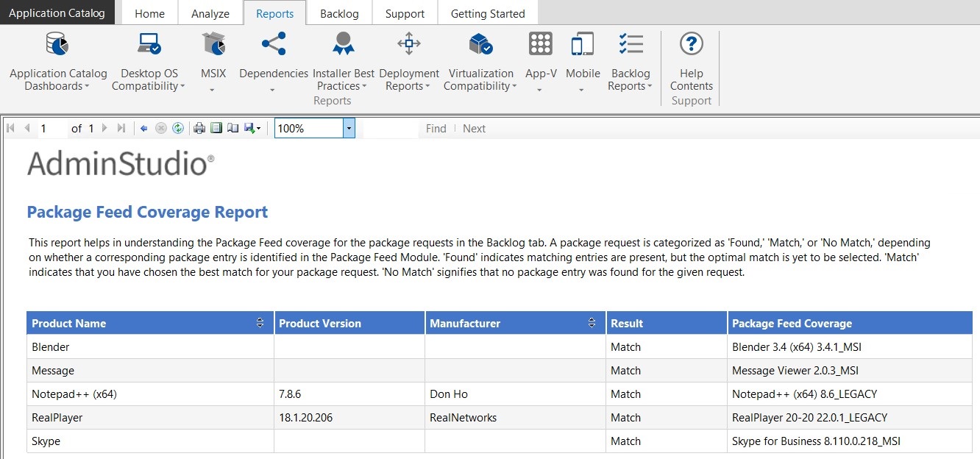The height and width of the screenshot is (459, 980).
Task: Select the Dependencies report icon
Action: coord(273,44)
